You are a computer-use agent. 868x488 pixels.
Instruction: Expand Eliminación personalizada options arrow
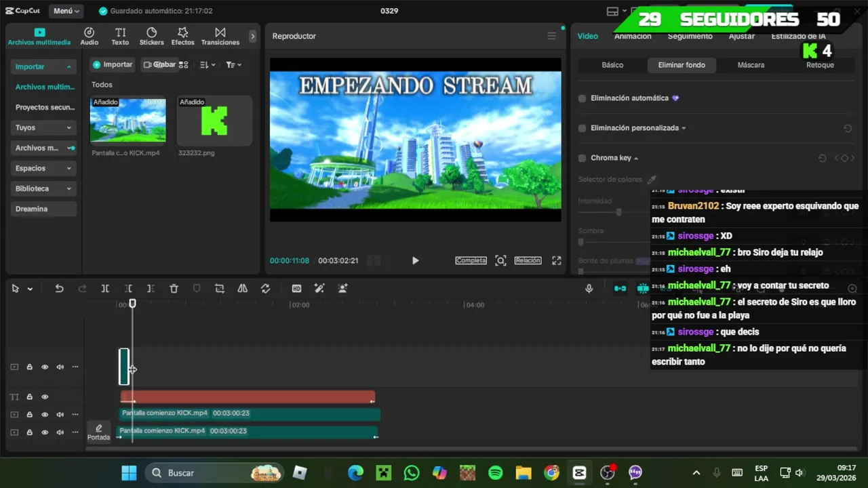pyautogui.click(x=684, y=128)
